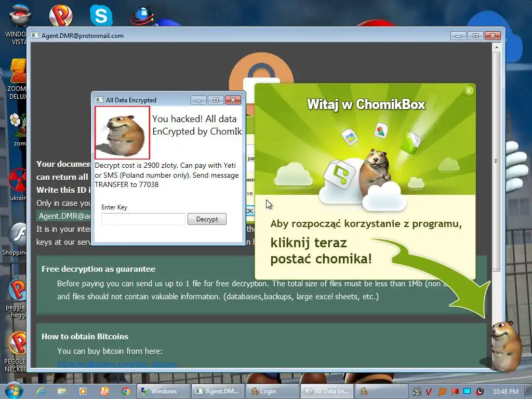The image size is (532, 399).
Task: Click the first gray tray icon
Action: click(x=417, y=392)
